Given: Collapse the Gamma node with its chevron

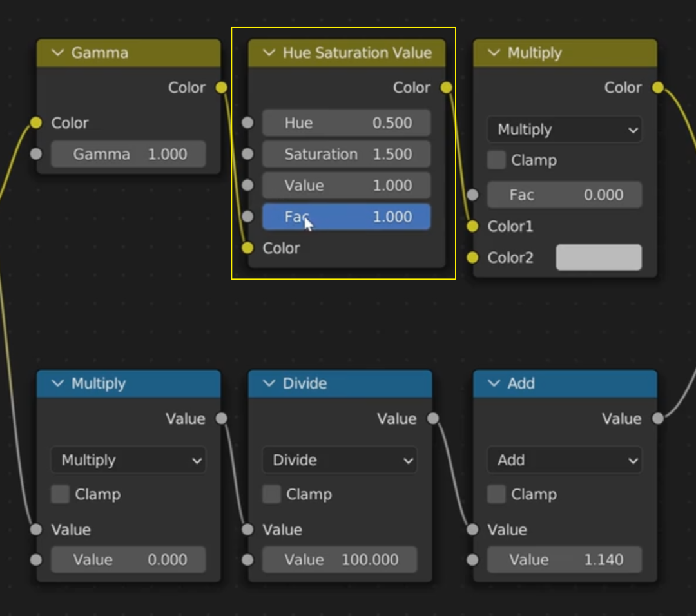Looking at the screenshot, I should coord(58,53).
